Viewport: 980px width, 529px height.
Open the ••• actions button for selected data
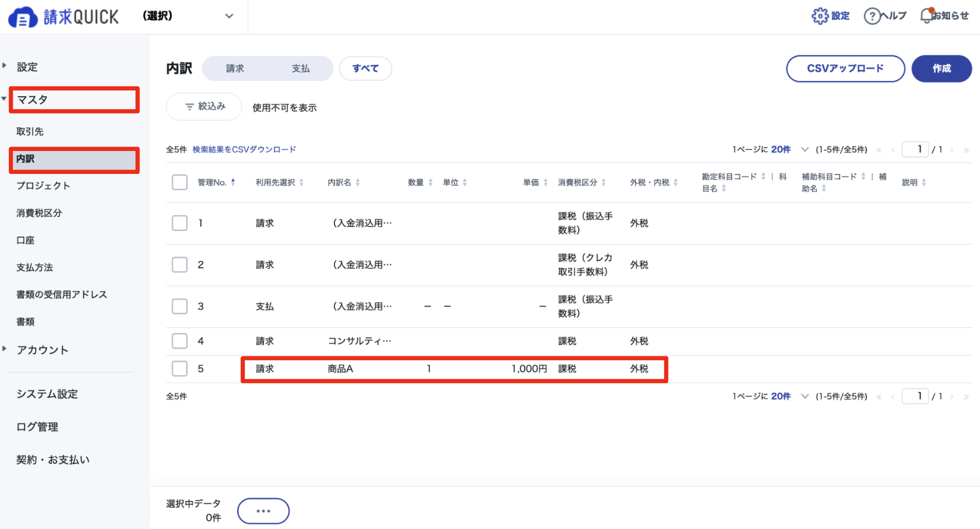coord(263,511)
